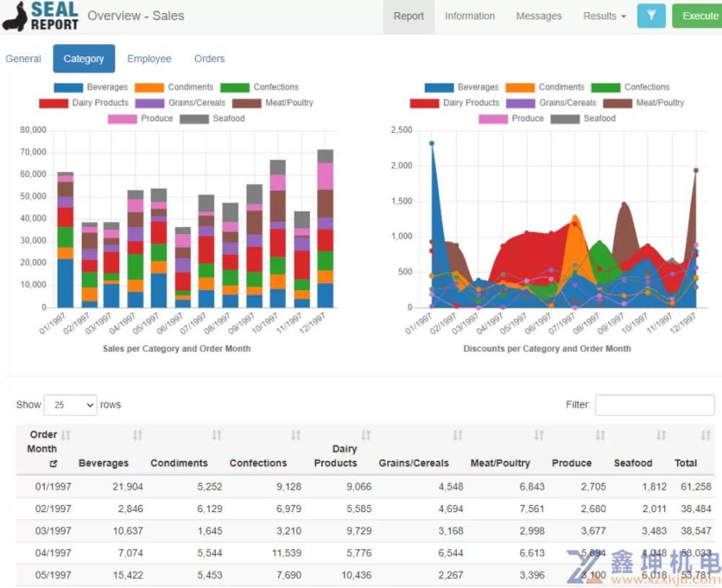This screenshot has width=722, height=588.
Task: Toggle Produce in discounts chart legend
Action: tap(512, 118)
